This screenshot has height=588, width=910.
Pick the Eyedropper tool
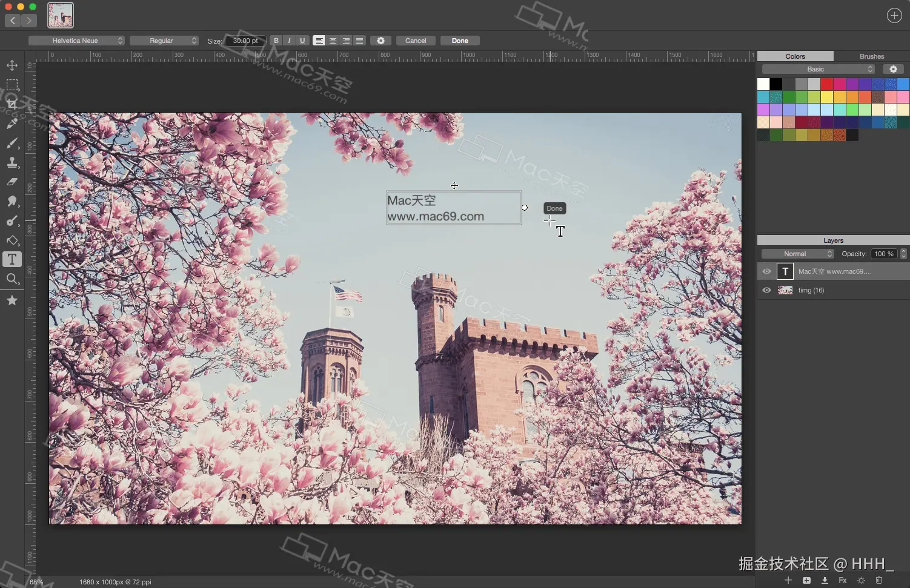pyautogui.click(x=12, y=124)
